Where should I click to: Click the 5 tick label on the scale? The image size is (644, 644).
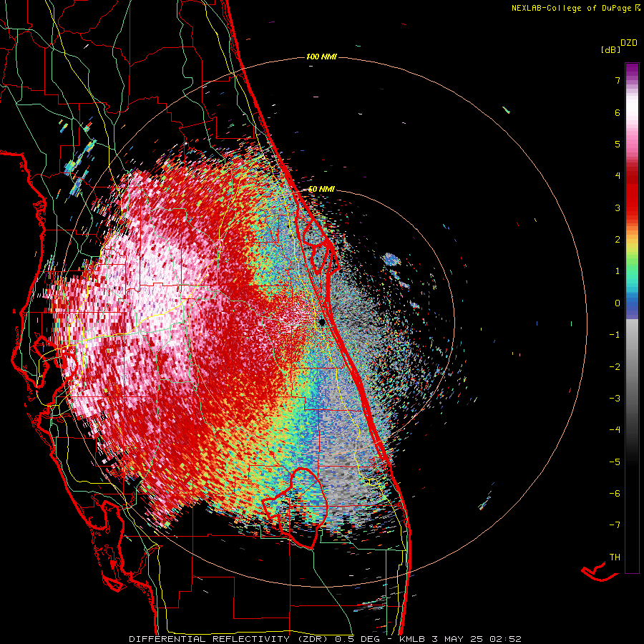tap(618, 144)
